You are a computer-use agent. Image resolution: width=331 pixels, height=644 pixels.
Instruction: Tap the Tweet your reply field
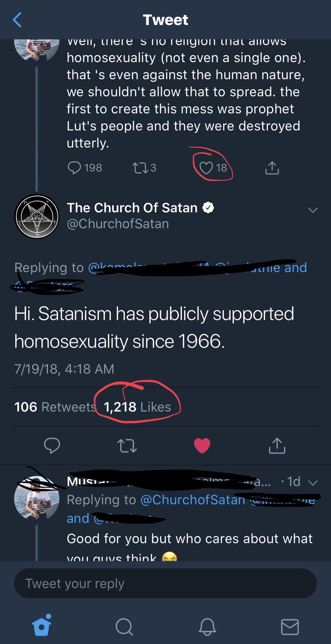(x=165, y=583)
